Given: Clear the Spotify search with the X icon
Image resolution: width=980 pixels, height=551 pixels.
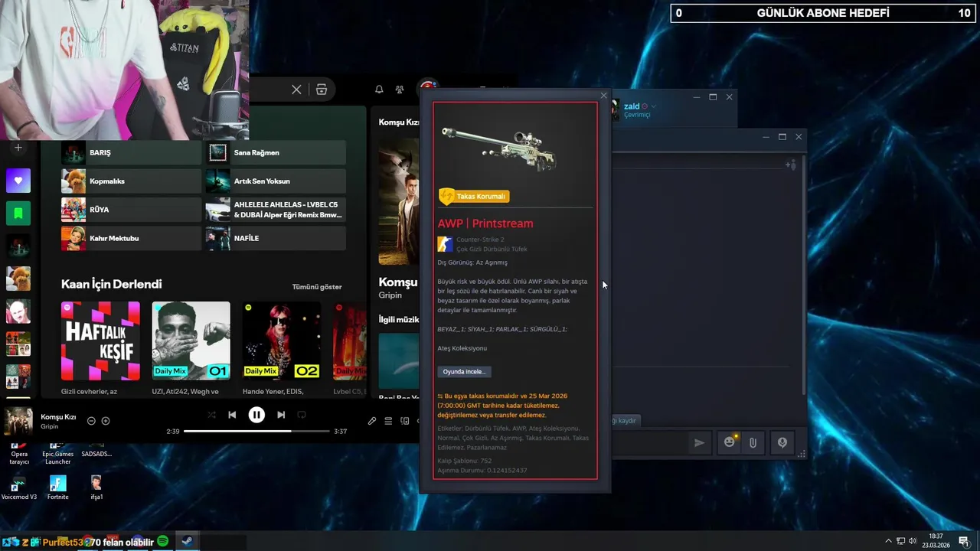Looking at the screenshot, I should (296, 90).
